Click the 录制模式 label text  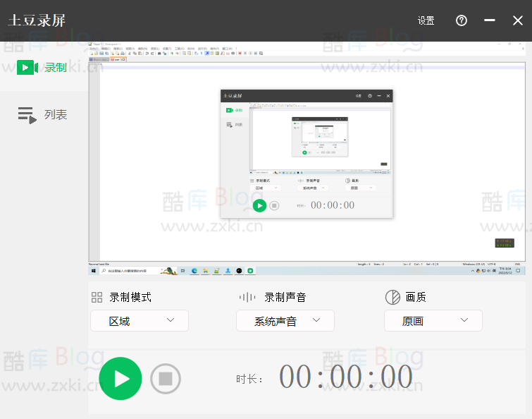130,298
